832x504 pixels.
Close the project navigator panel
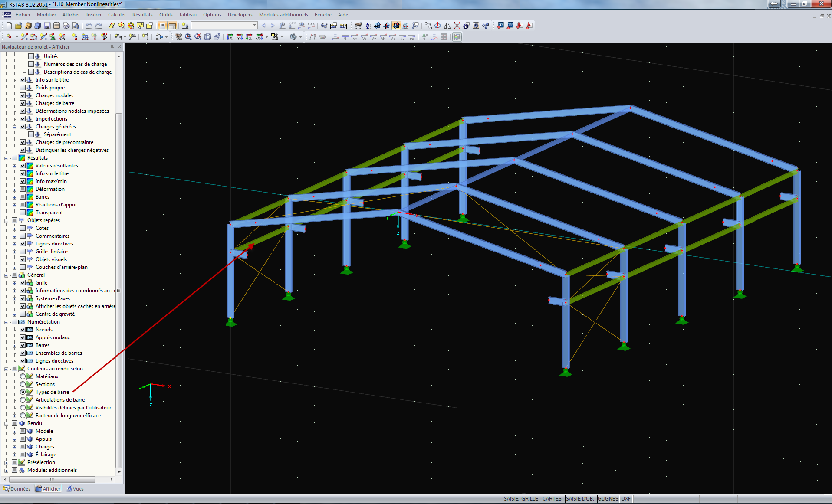tap(119, 47)
